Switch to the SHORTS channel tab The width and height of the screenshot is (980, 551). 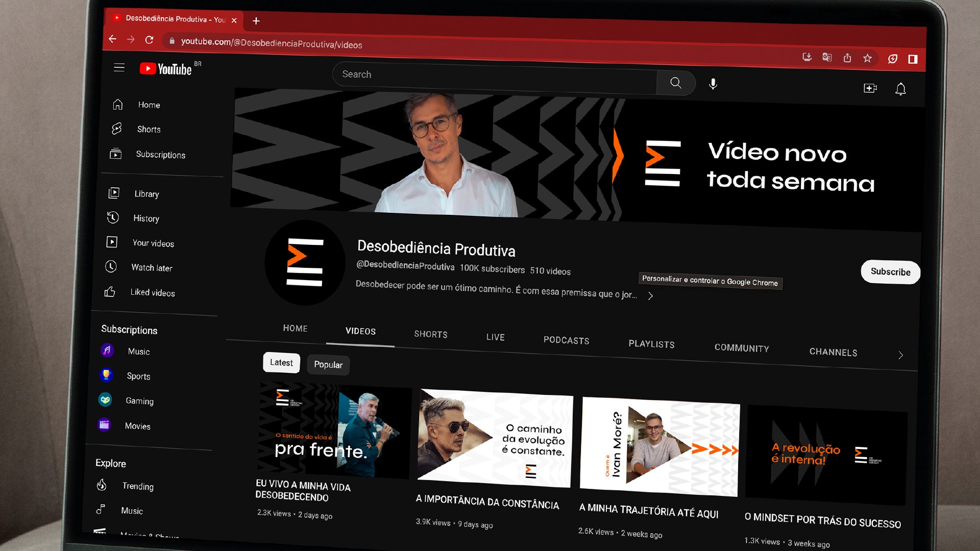[431, 334]
